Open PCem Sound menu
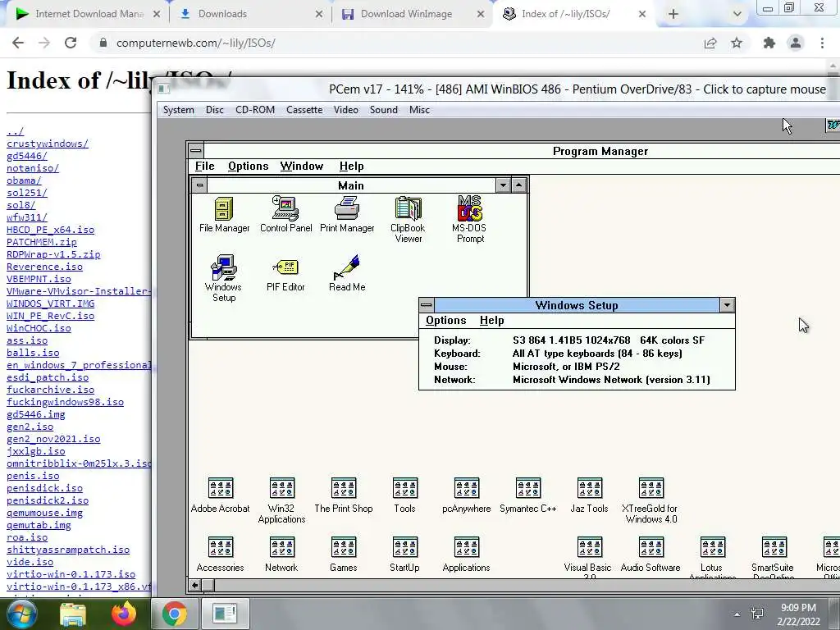 (x=384, y=110)
